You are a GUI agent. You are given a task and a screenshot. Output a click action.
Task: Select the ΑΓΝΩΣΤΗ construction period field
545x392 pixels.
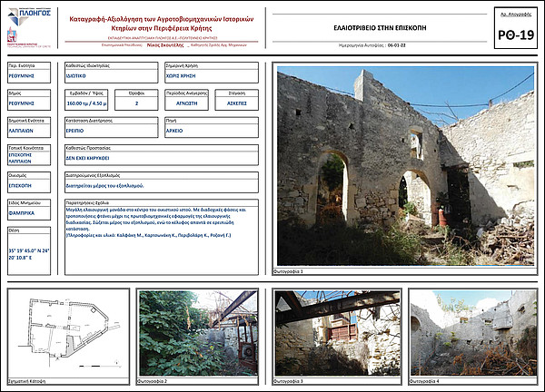186,100
